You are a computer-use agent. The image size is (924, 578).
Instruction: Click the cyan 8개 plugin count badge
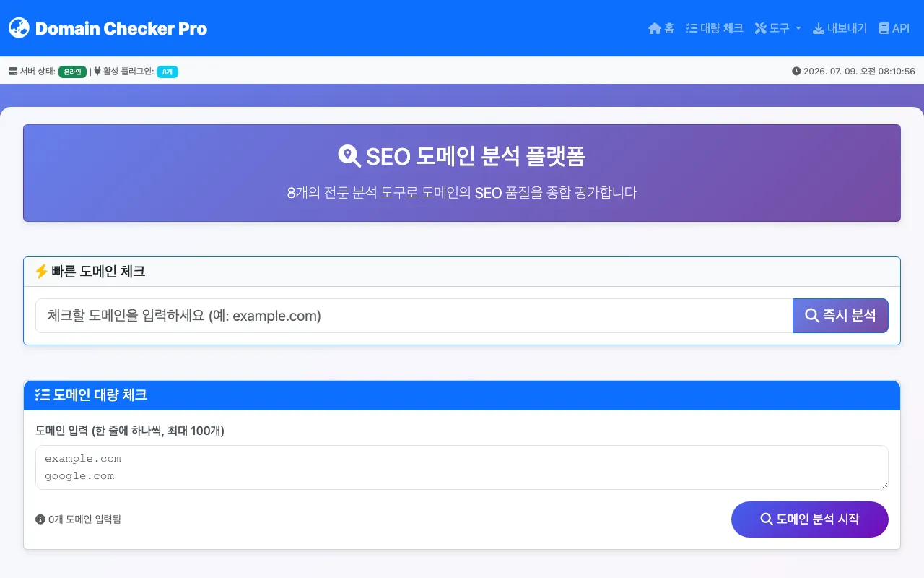(x=167, y=72)
